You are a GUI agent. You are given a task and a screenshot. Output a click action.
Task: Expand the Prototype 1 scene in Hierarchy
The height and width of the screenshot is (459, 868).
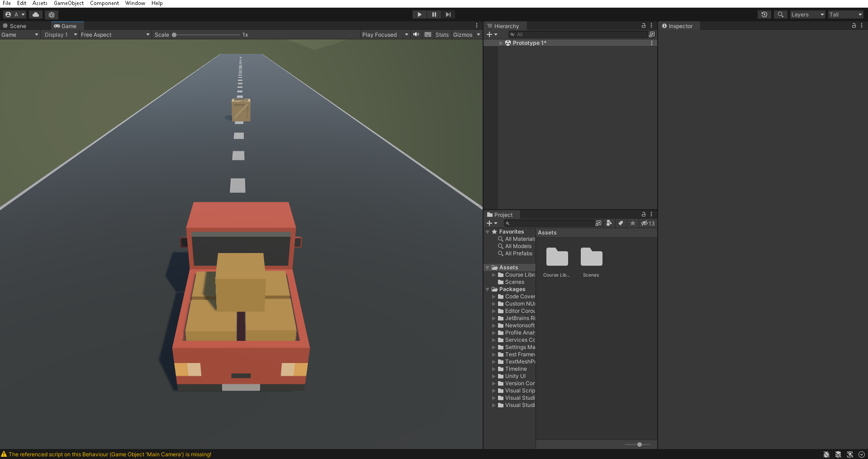pos(501,43)
